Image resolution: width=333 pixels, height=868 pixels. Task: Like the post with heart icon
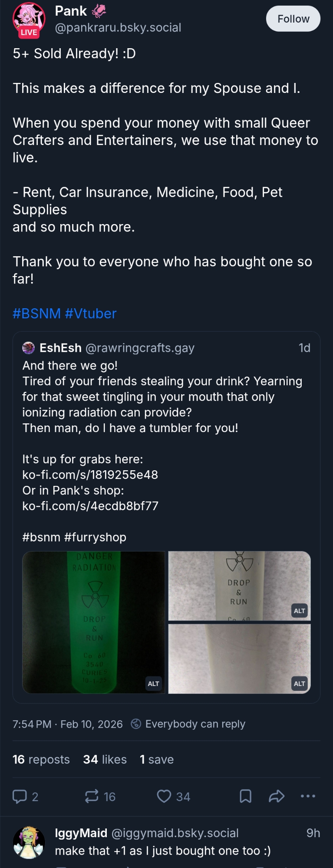(164, 796)
